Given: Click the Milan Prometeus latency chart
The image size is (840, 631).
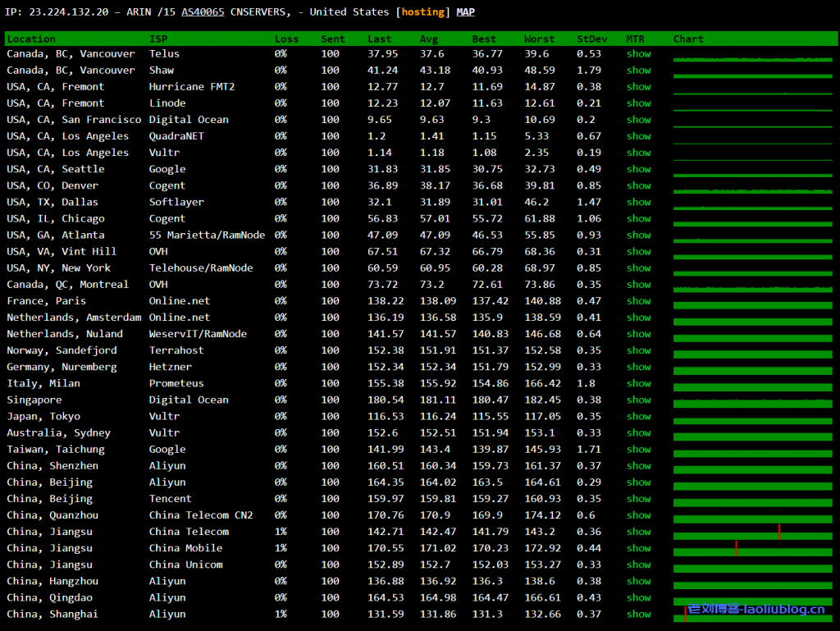Looking at the screenshot, I should pyautogui.click(x=752, y=384).
